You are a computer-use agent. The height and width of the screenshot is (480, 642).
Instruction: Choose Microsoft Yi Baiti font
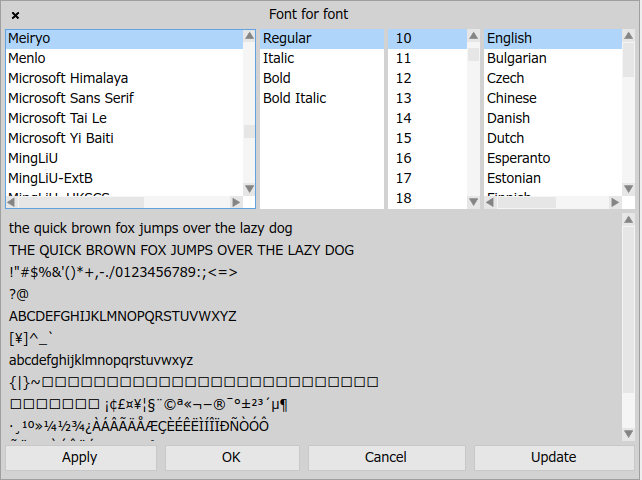[124, 138]
